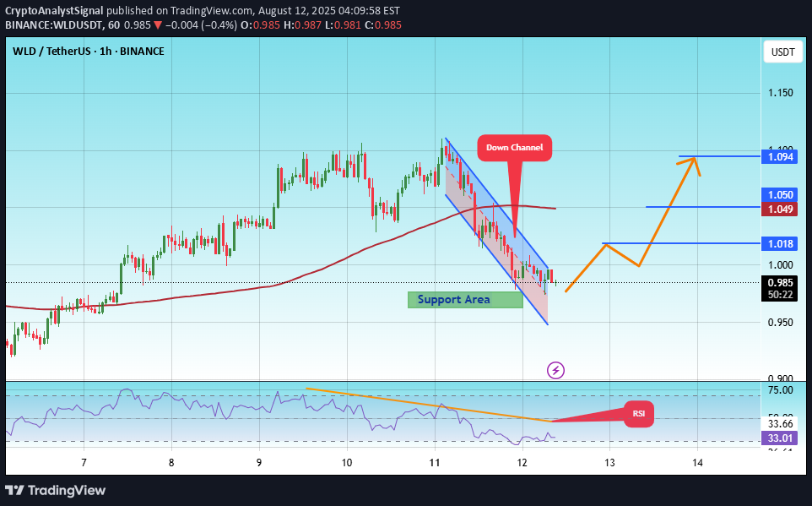Click the Down Channel red label
This screenshot has width=812, height=506.
pyautogui.click(x=514, y=148)
